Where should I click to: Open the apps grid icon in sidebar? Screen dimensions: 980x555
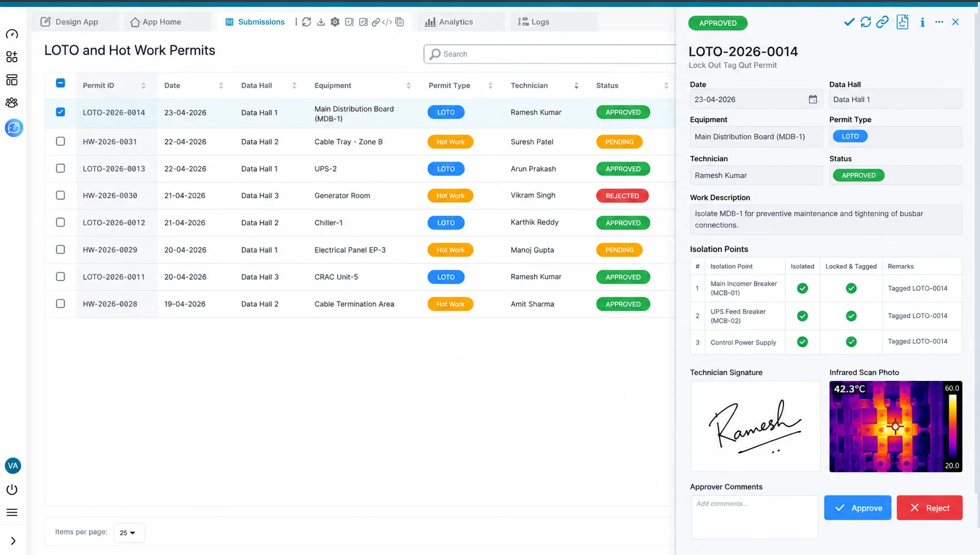click(12, 56)
